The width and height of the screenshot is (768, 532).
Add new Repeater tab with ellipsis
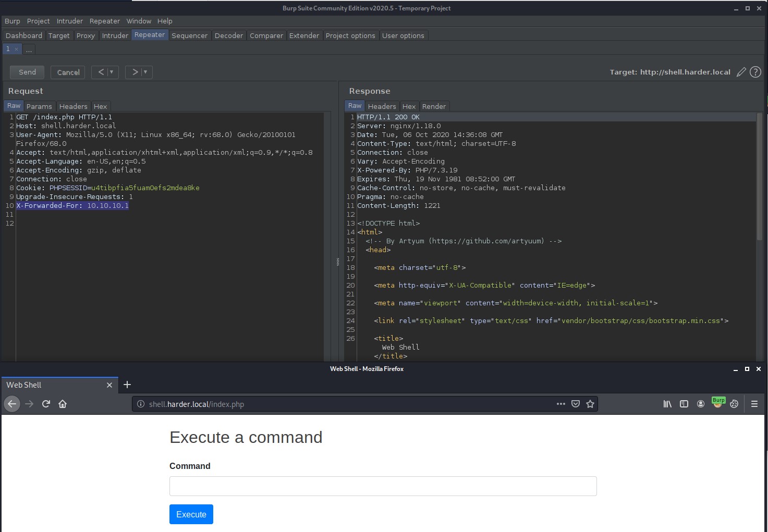coord(29,49)
